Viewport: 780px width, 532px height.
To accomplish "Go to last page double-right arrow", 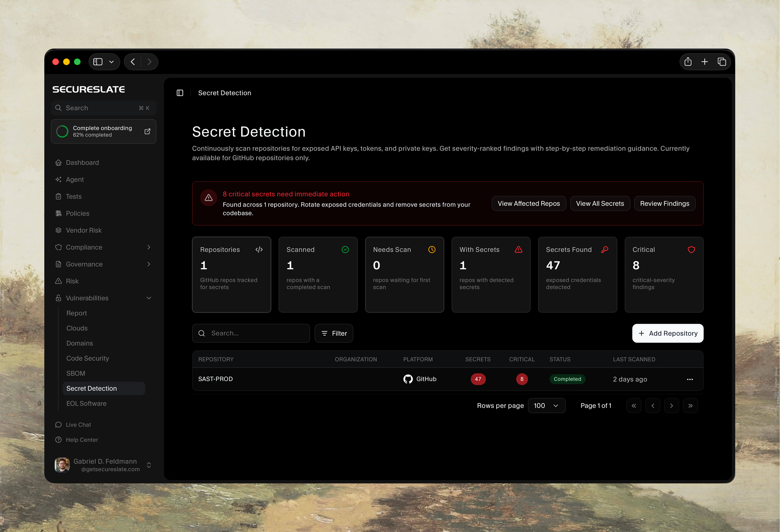I will 690,406.
